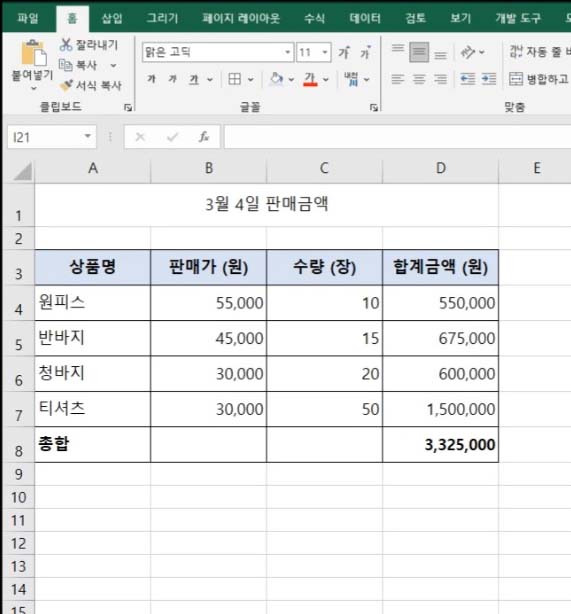This screenshot has width=571, height=614.
Task: Expand the fill color dropdown arrow
Action: tap(291, 80)
